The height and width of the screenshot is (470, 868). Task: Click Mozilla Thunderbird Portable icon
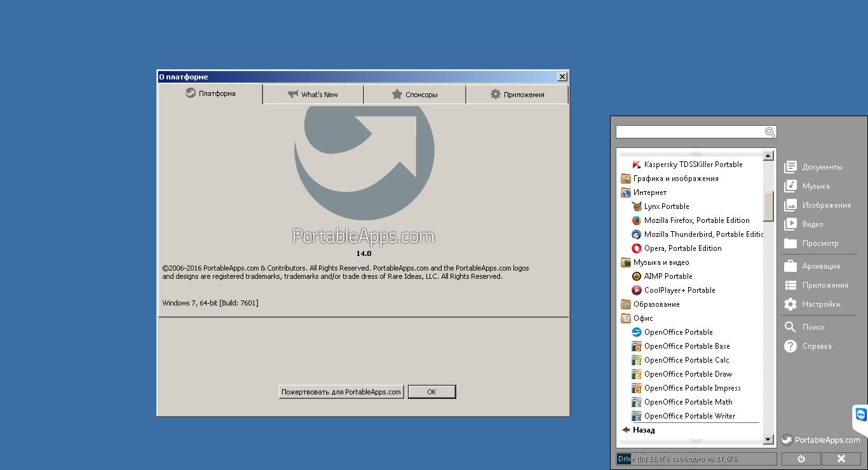(636, 234)
